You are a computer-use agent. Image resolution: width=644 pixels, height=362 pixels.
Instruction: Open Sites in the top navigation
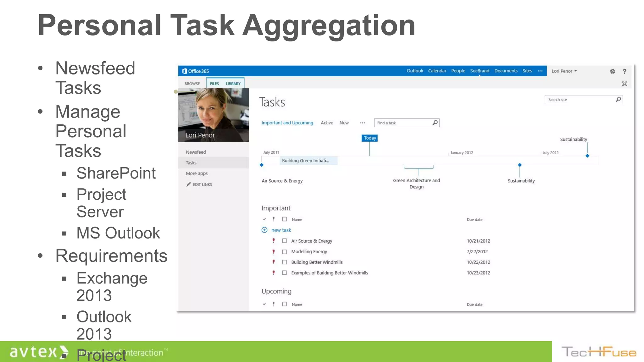pyautogui.click(x=527, y=71)
